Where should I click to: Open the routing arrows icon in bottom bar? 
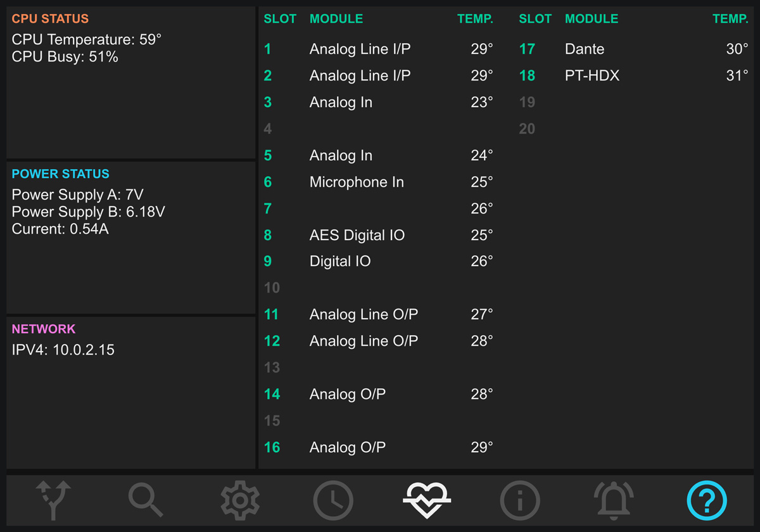[x=53, y=500]
